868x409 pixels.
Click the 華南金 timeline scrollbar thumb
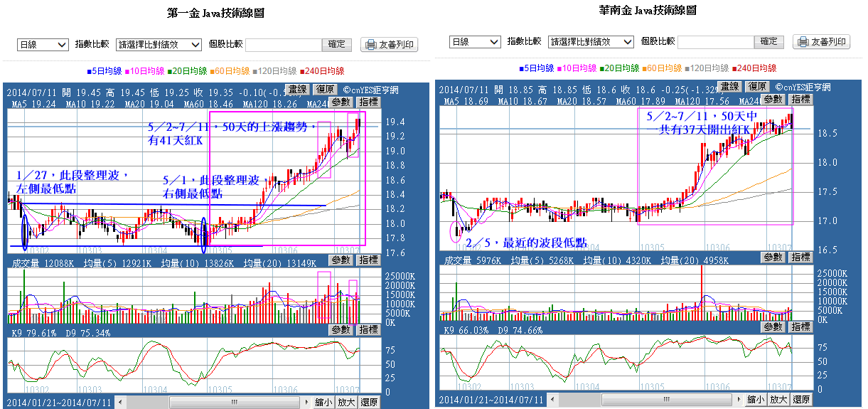click(x=667, y=400)
